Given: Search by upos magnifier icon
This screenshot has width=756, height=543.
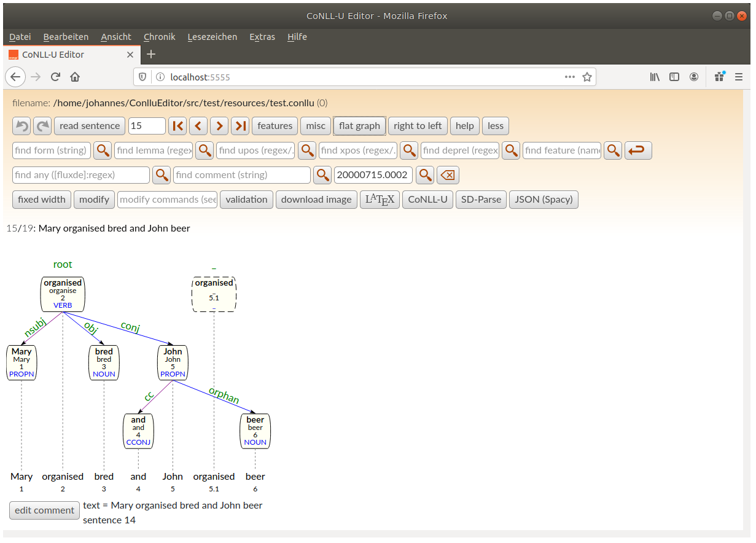Looking at the screenshot, I should pyautogui.click(x=307, y=150).
